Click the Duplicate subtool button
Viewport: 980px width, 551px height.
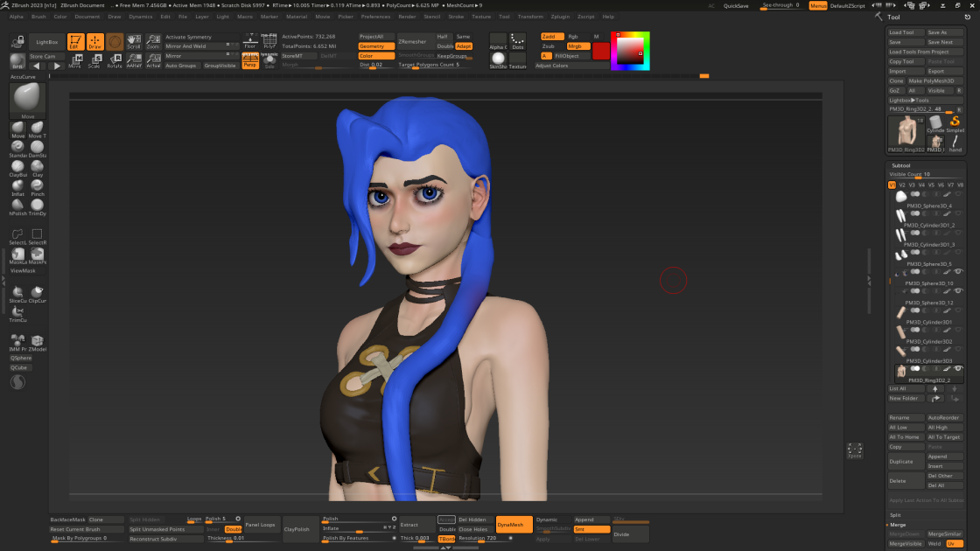pyautogui.click(x=906, y=462)
